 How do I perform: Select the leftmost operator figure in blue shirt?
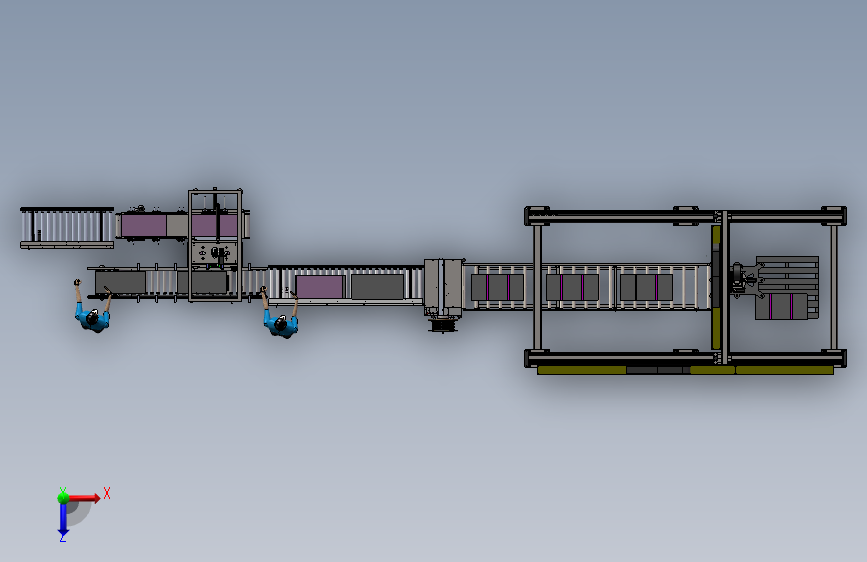(x=92, y=307)
